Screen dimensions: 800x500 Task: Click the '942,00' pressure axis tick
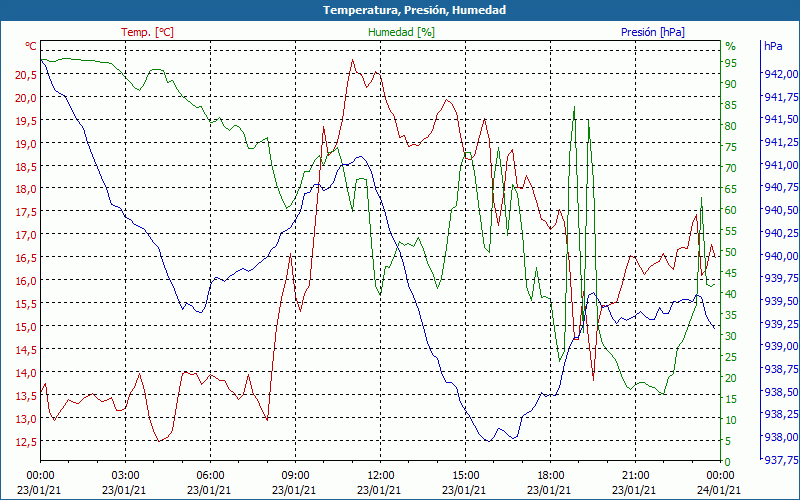[x=781, y=74]
